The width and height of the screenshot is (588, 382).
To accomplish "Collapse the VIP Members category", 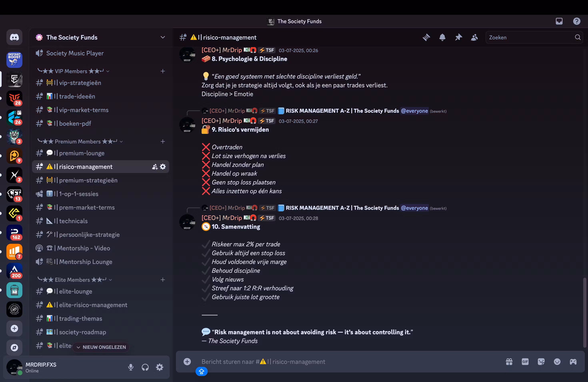I will click(73, 71).
